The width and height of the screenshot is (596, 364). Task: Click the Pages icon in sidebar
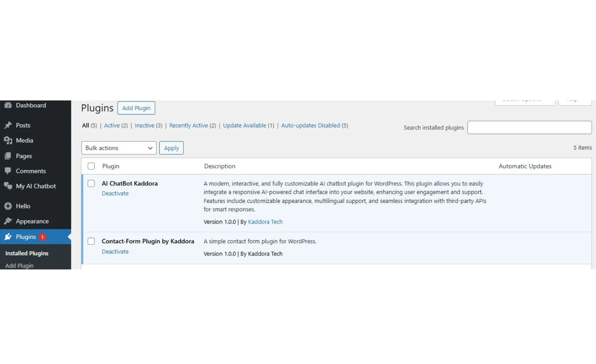8,156
